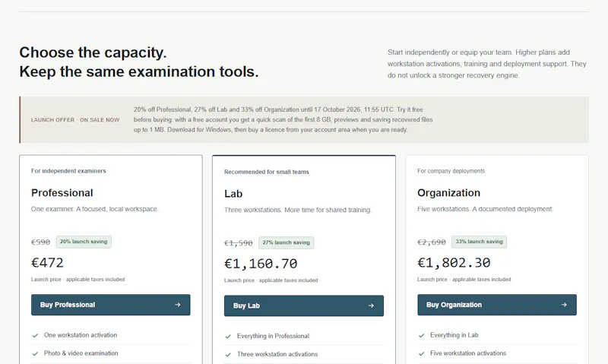Select the Organization plan heading
Viewport: 608px width, 364px height.
coord(448,193)
